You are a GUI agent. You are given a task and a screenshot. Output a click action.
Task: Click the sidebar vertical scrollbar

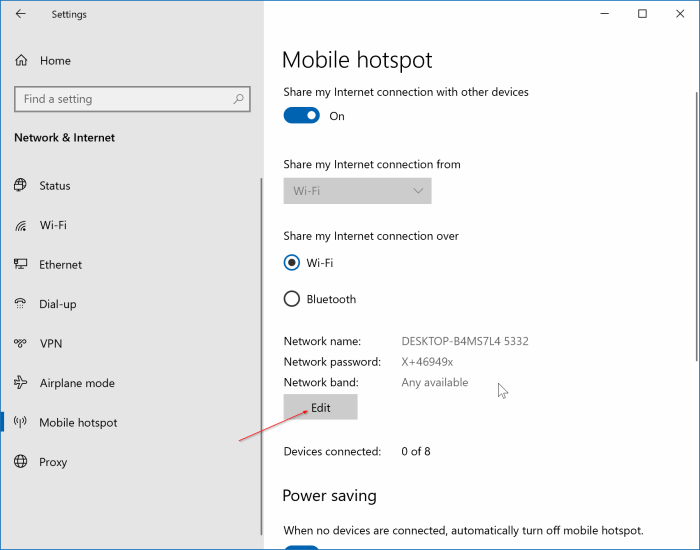pyautogui.click(x=261, y=356)
